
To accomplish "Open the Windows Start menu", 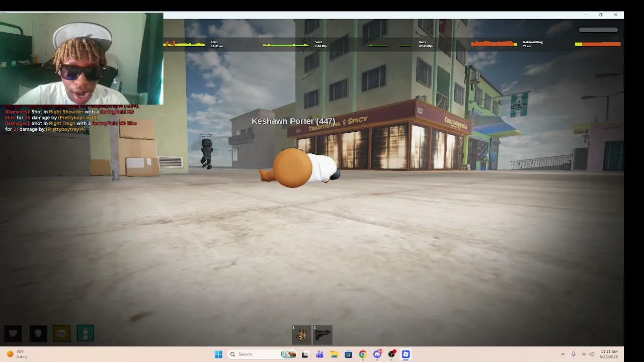I will tap(218, 354).
